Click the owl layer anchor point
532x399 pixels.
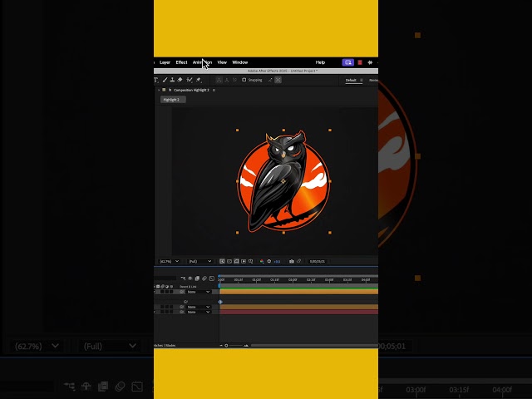tap(283, 181)
